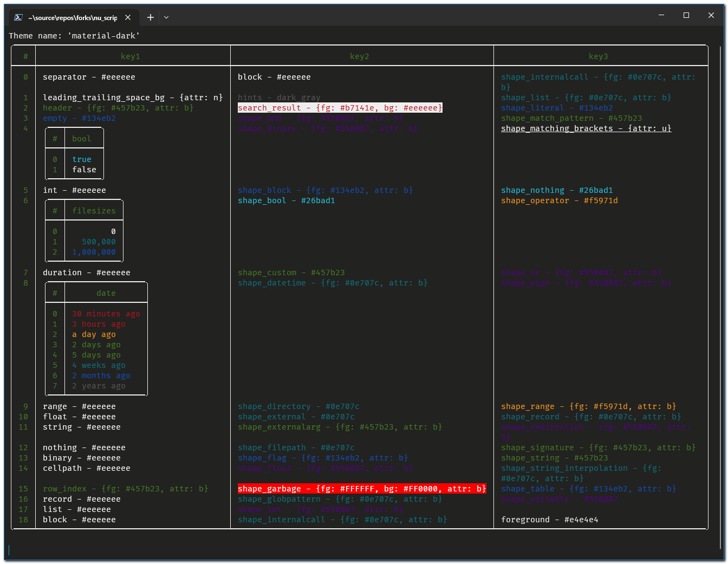Click the 'a day ago' date entry
Image resolution: width=728 pixels, height=564 pixels.
(x=94, y=334)
